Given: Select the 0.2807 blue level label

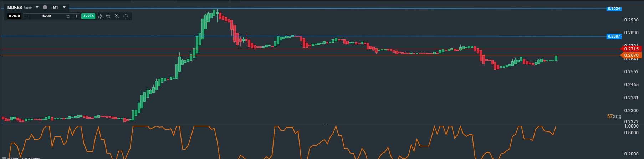Looking at the screenshot, I should 614,36.
